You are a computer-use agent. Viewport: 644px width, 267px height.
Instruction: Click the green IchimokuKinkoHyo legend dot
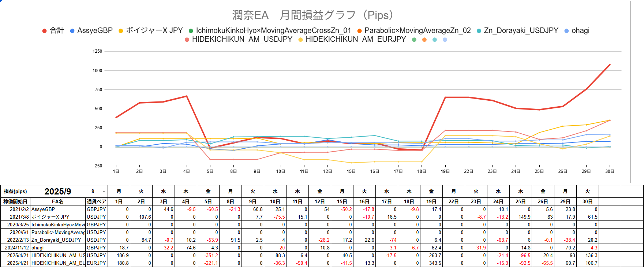pos(191,31)
